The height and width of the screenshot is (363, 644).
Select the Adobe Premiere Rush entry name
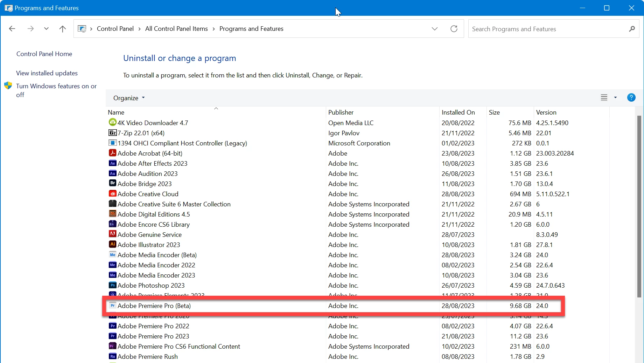(x=147, y=357)
